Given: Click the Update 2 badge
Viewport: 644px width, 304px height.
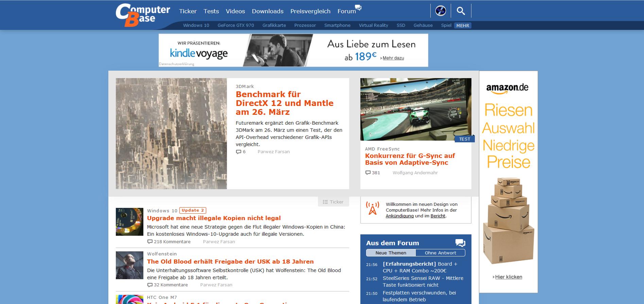Looking at the screenshot, I should coord(193,210).
